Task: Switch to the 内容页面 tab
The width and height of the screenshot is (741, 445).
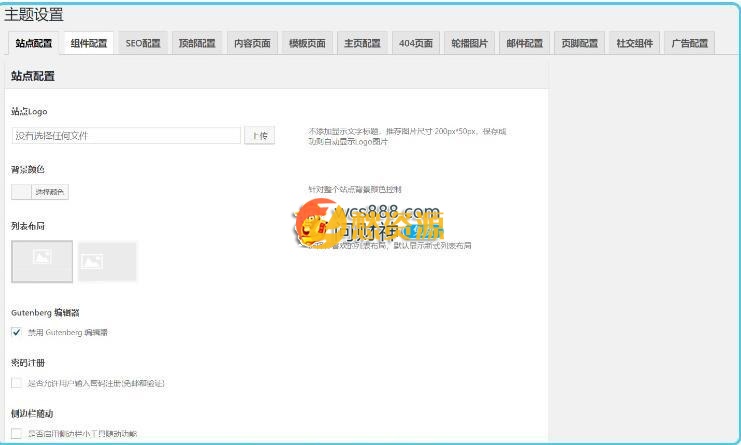Action: tap(252, 43)
